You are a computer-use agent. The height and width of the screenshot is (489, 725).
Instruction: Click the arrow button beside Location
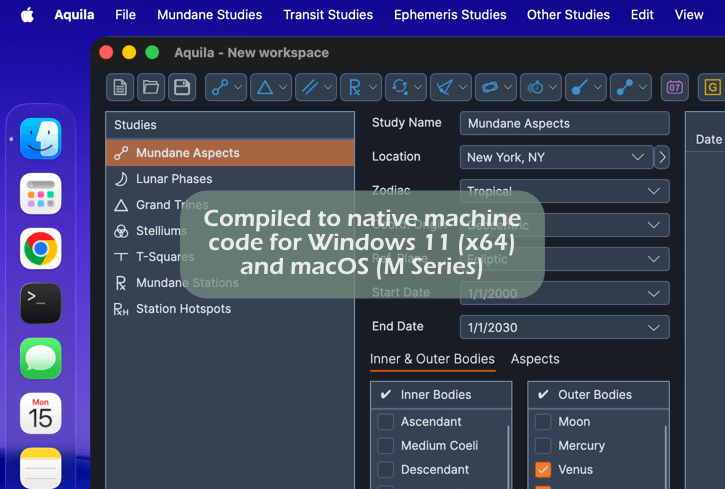click(662, 157)
